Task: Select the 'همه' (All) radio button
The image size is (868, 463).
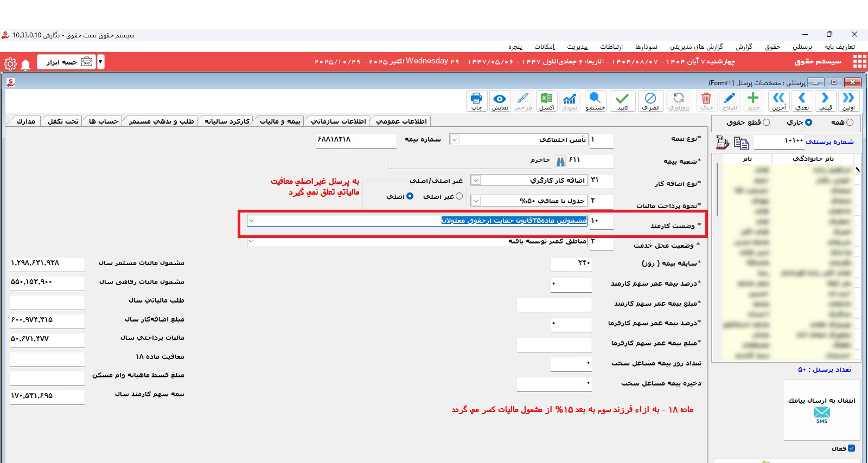Action: (x=850, y=123)
